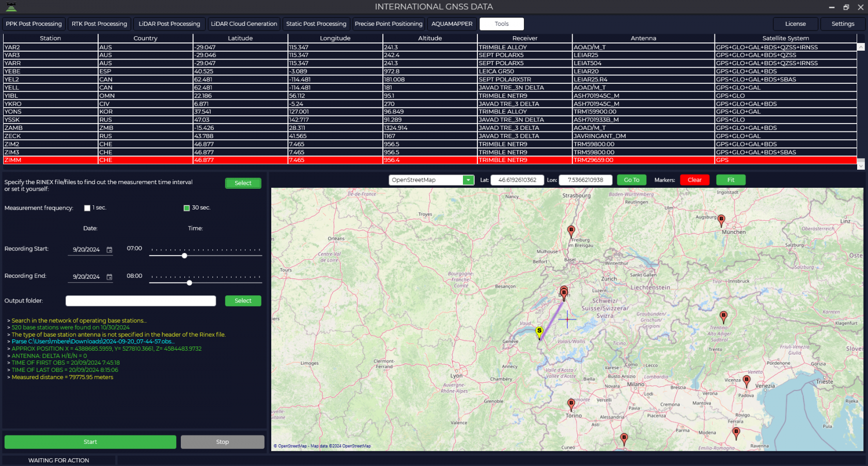Click the red base marker near Venezia
This screenshot has height=466, width=868.
coord(747,382)
